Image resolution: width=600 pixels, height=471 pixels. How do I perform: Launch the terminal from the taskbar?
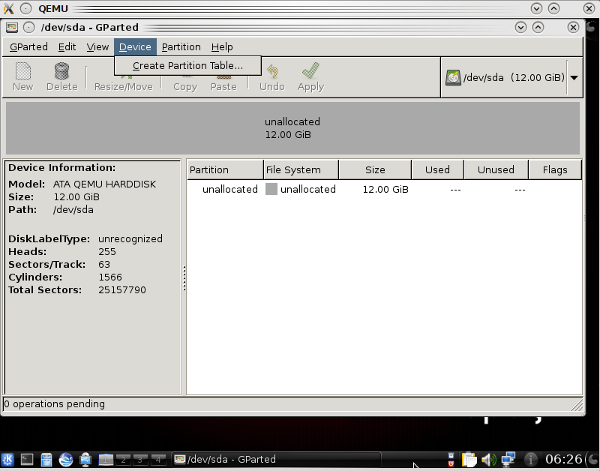pyautogui.click(x=27, y=459)
